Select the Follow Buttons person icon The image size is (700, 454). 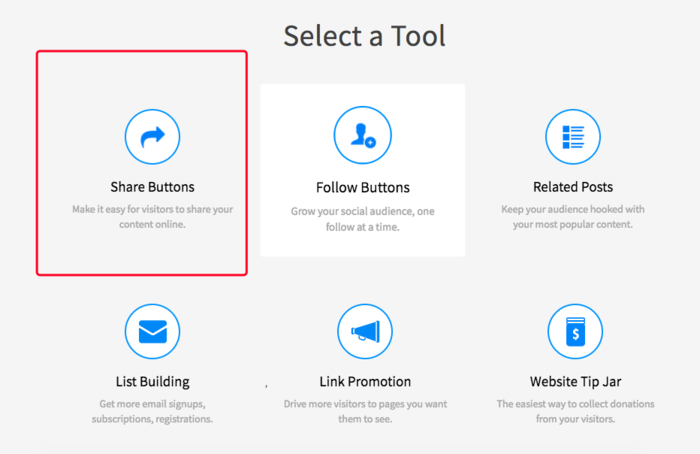pos(362,137)
